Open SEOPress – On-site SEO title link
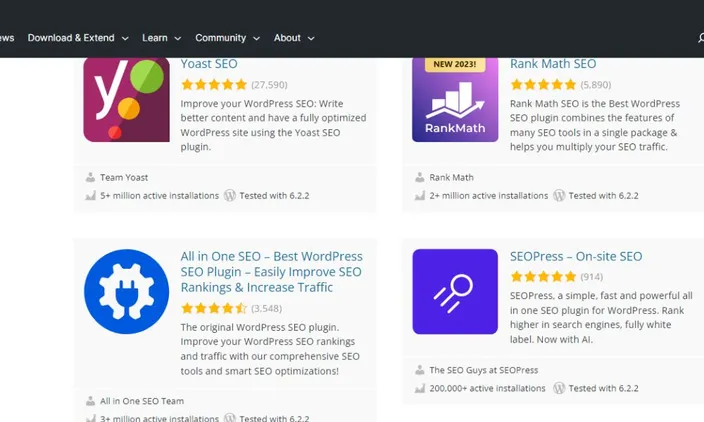 [576, 256]
